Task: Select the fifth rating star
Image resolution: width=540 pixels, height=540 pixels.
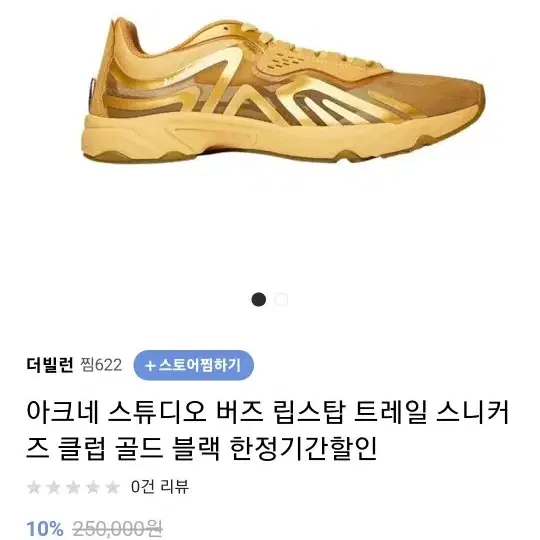Action: point(113,487)
